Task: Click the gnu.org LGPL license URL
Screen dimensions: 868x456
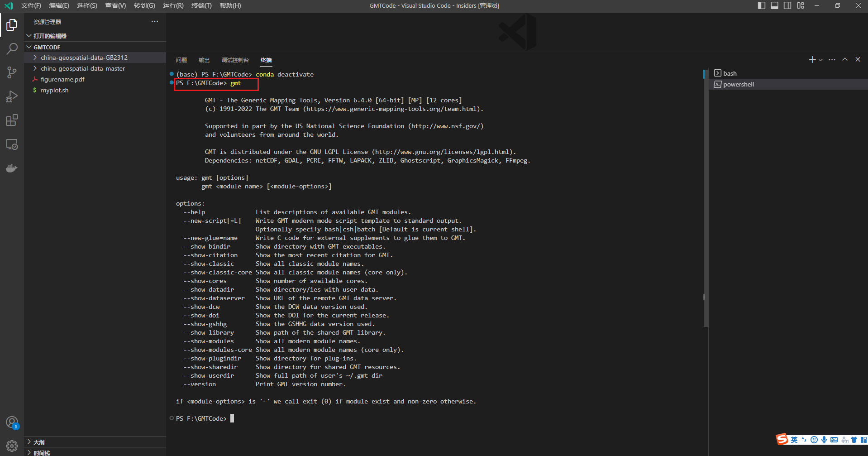Action: 442,152
